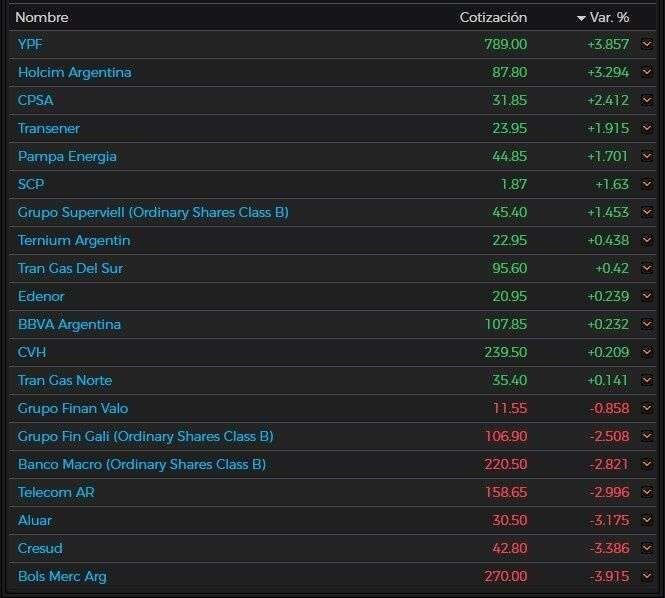Expand the Transener row chevron
Screen dimensions: 665x598
647,128
